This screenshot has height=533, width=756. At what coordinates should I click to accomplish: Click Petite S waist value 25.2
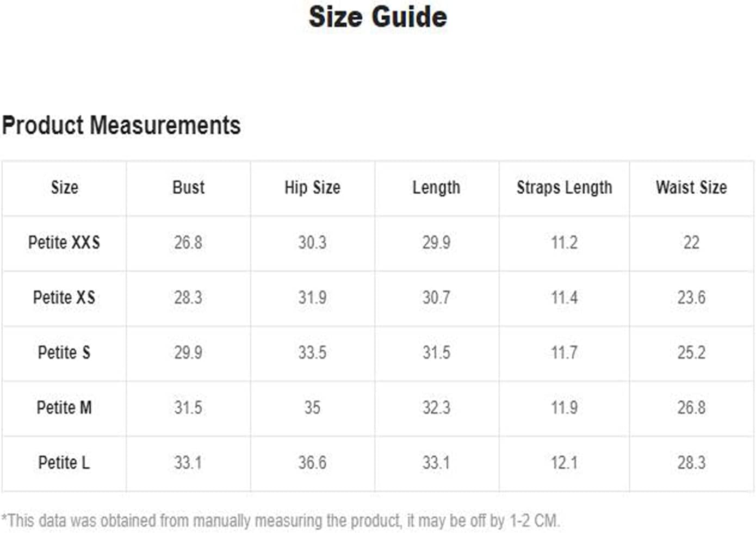click(691, 352)
